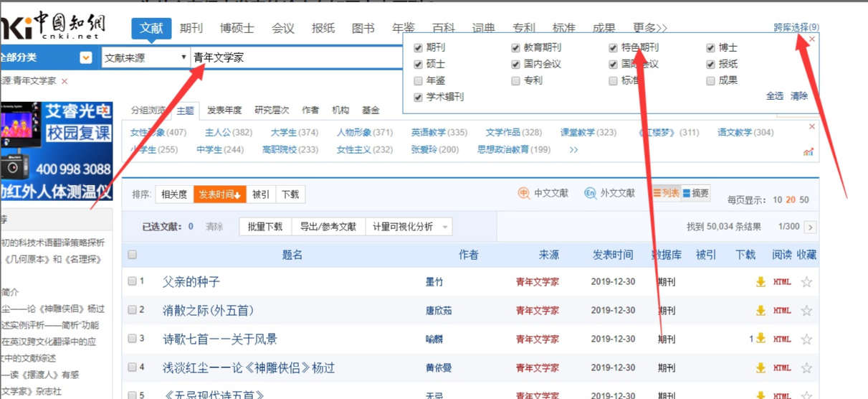Click download icon for 父亲的种子
The width and height of the screenshot is (868, 399).
pos(760,282)
